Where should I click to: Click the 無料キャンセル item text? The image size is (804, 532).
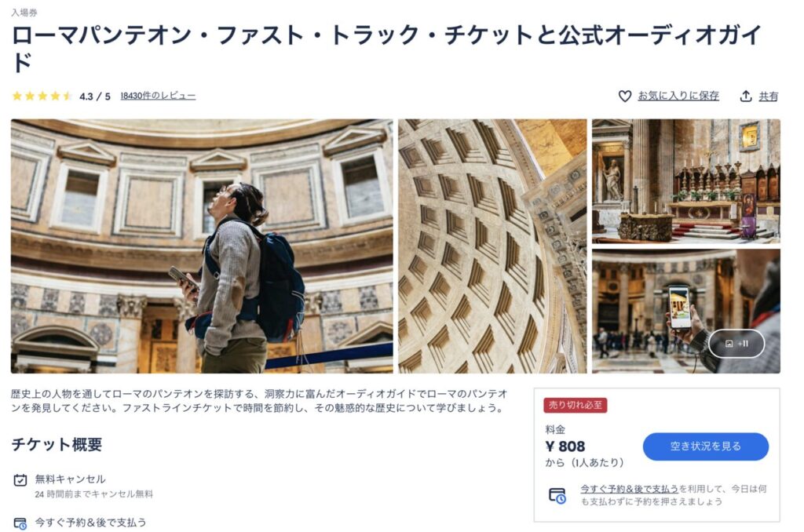click(x=70, y=479)
